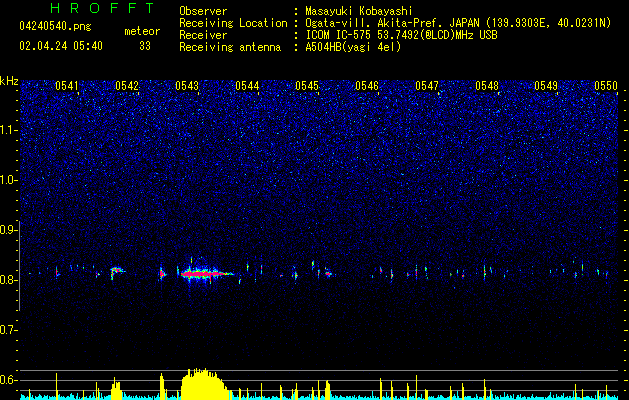This screenshot has width=629, height=400.
Task: Click the meteor label
Action: coord(142,31)
